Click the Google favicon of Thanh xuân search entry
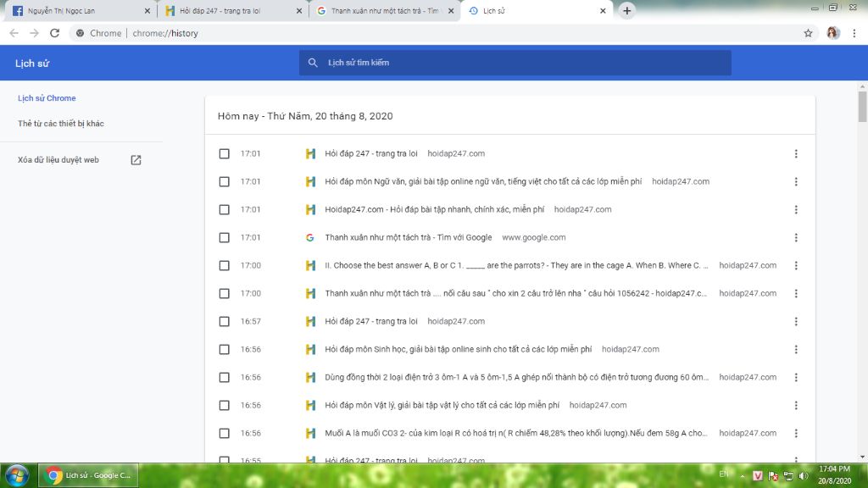The height and width of the screenshot is (488, 868). pos(310,237)
